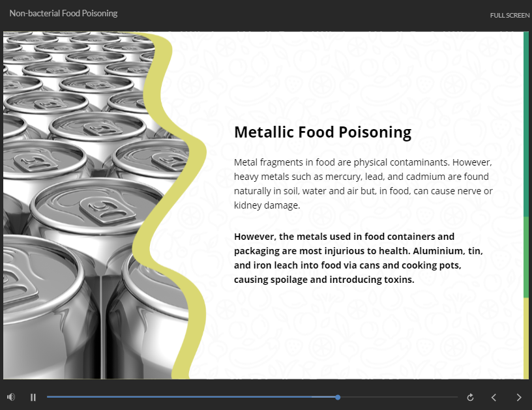Replay the slide with the circular arrow icon
This screenshot has height=410, width=532.
470,397
